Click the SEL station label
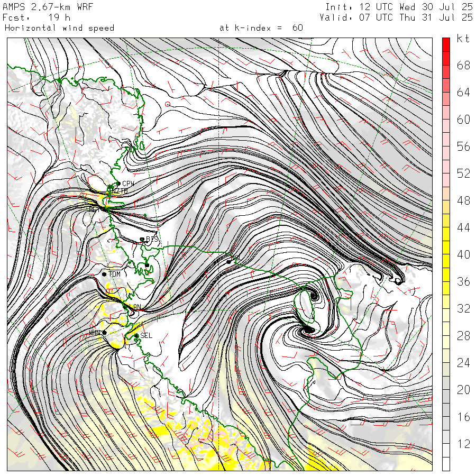The height and width of the screenshot is (476, 476). [146, 335]
